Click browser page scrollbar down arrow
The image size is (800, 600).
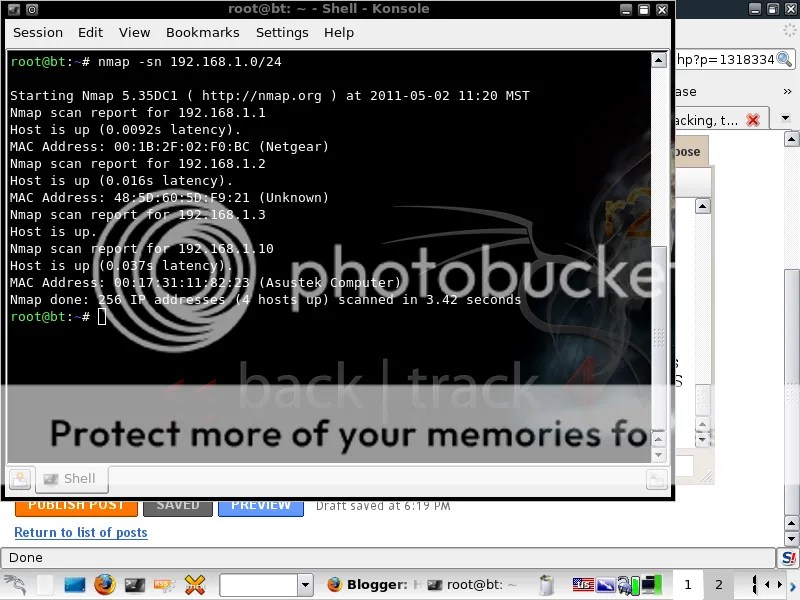pos(791,538)
